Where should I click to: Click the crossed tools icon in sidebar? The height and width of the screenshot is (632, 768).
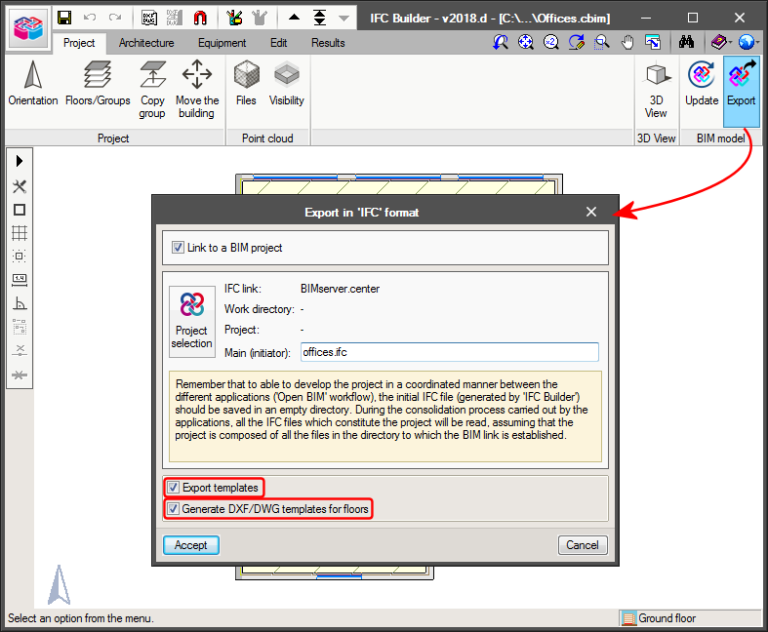19,186
